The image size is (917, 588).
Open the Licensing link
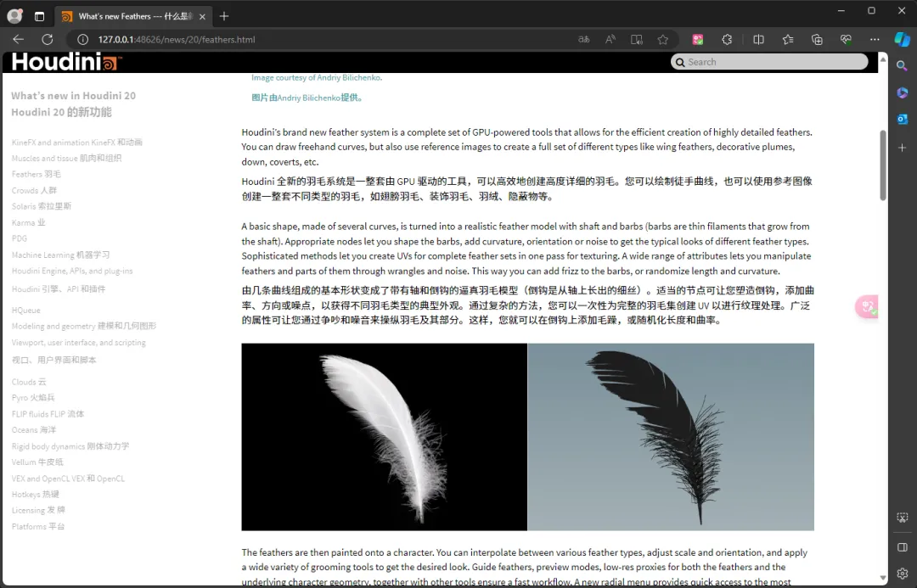pyautogui.click(x=38, y=510)
